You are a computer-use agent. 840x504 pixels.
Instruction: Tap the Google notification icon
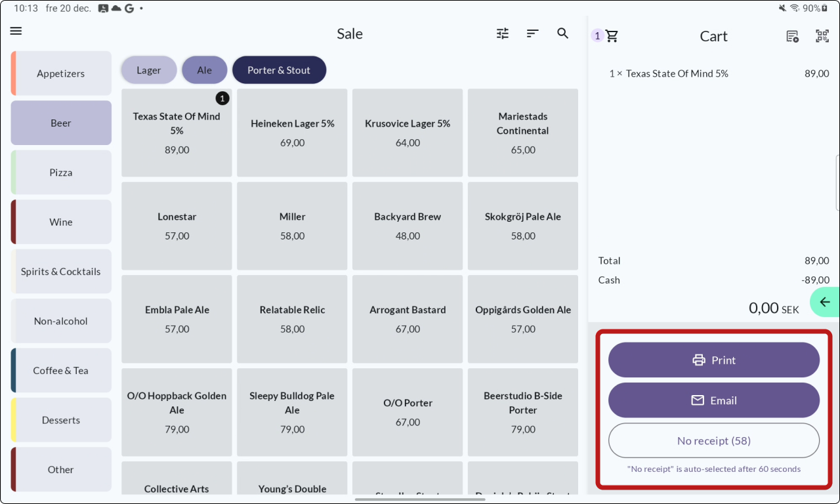[x=129, y=9]
